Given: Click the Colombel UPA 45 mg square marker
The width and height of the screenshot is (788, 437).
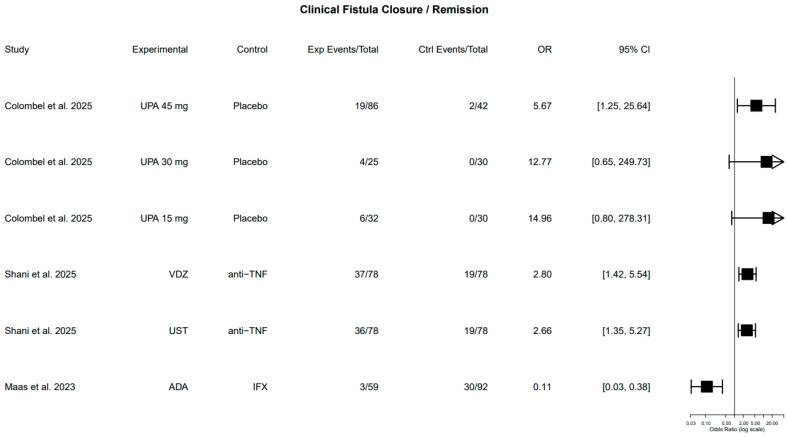Looking at the screenshot, I should point(756,105).
